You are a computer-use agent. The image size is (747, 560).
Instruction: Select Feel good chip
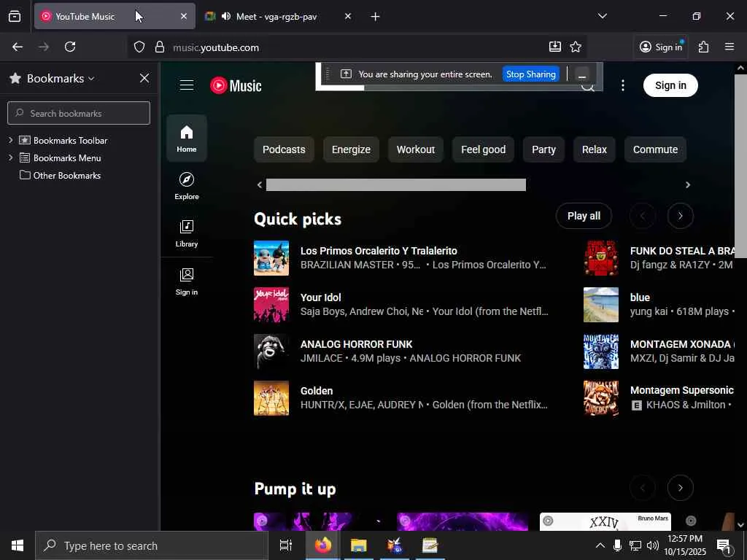tap(483, 149)
